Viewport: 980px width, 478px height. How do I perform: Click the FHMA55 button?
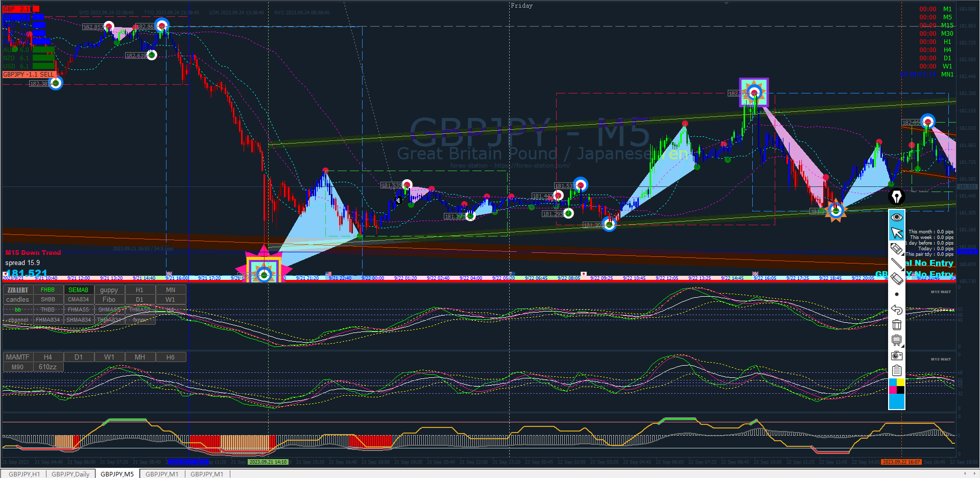coord(79,310)
